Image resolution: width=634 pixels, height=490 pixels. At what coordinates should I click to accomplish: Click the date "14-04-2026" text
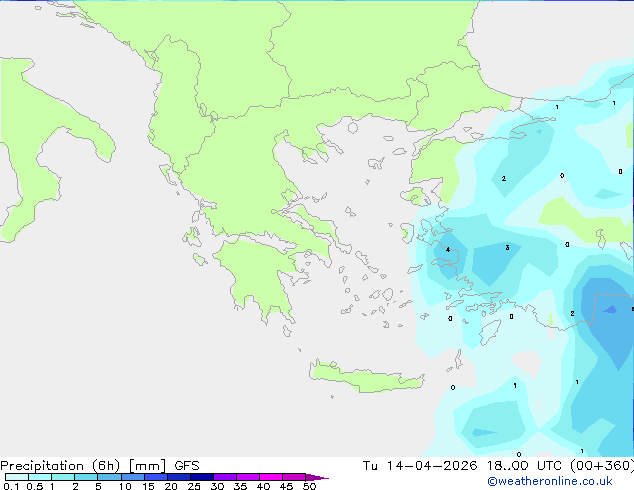pyautogui.click(x=432, y=466)
